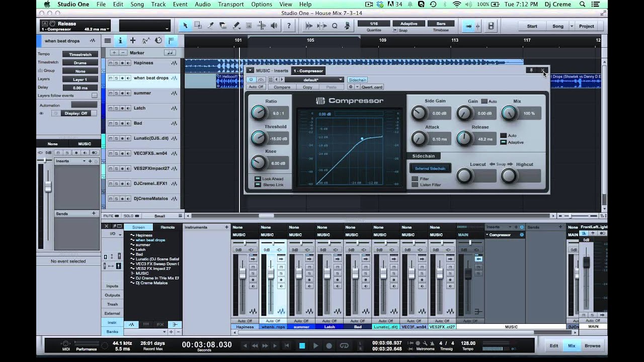
Task: Select the Split (knife) tool
Action: tap(211, 26)
